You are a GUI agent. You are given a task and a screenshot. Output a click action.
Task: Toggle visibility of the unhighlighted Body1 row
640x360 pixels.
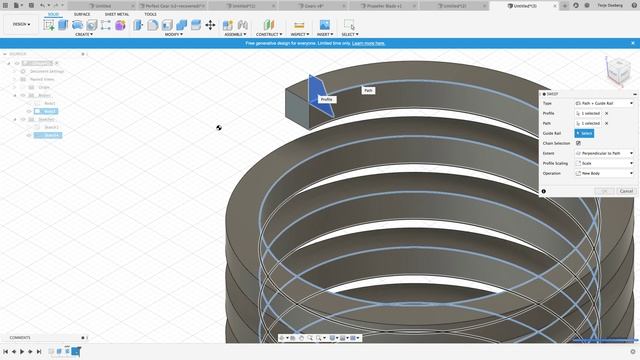(29, 103)
